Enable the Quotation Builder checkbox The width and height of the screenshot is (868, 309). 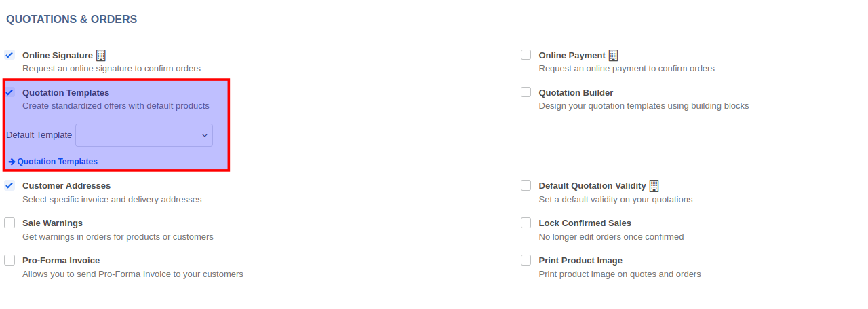526,92
